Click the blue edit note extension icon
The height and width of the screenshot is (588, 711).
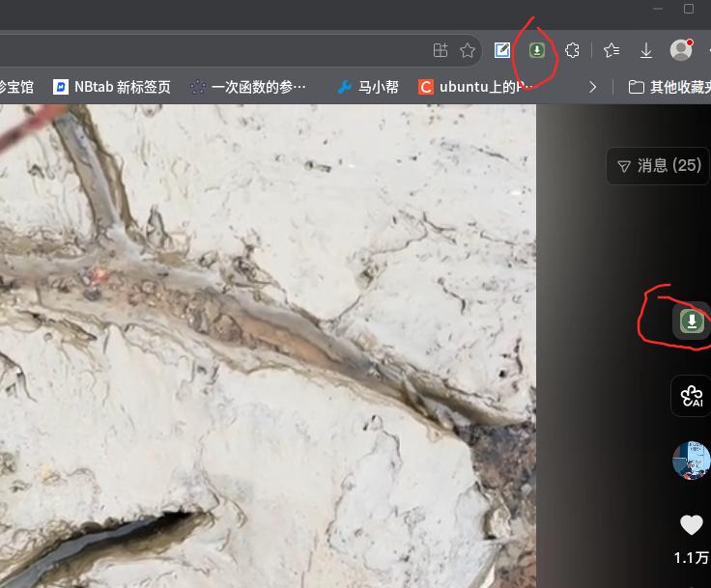pyautogui.click(x=502, y=50)
